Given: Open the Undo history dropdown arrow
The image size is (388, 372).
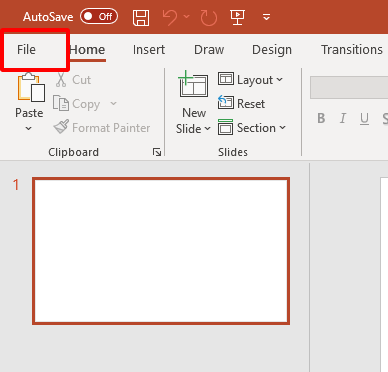Looking at the screenshot, I should (187, 16).
